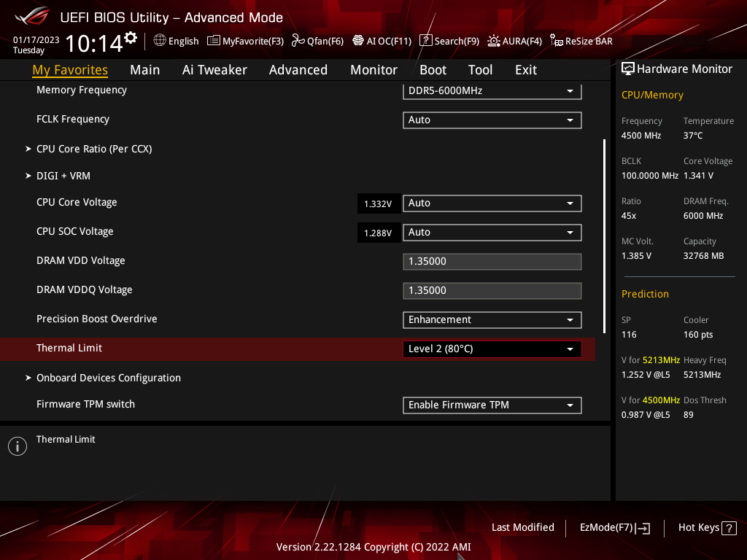747x560 pixels.
Task: Open the Main tab
Action: [x=145, y=70]
